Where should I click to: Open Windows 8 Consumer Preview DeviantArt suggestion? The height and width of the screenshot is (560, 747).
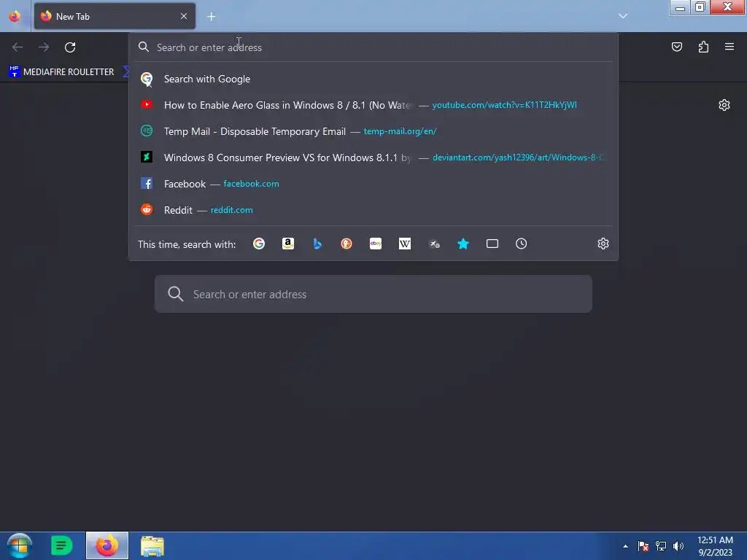coord(373,157)
